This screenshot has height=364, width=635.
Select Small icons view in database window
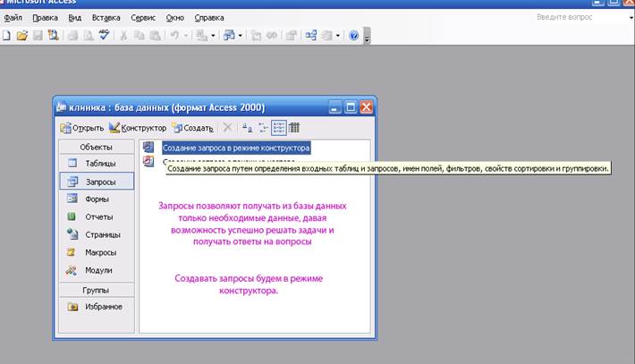coord(263,128)
